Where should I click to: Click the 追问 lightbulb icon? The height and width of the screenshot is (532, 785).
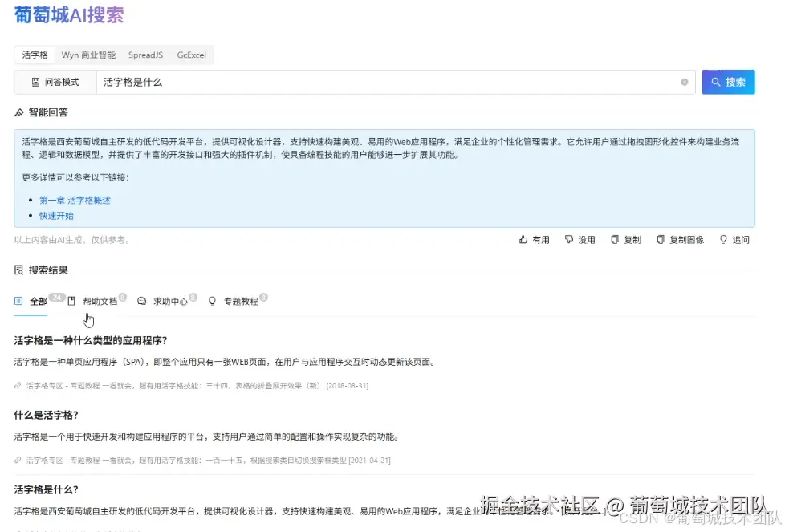[x=722, y=238]
